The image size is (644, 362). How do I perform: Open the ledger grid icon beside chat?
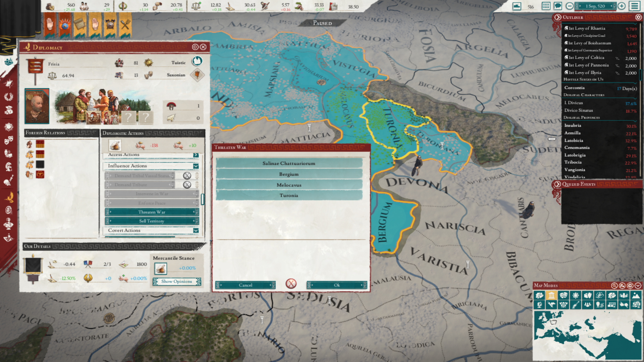[x=546, y=6]
